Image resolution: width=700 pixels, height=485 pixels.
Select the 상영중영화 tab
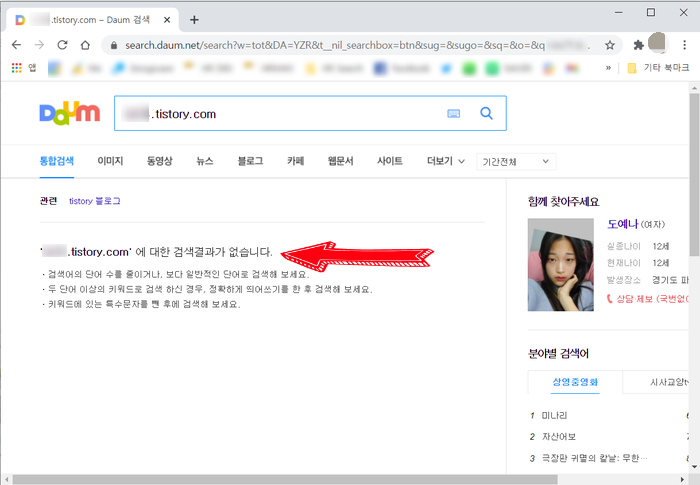575,382
